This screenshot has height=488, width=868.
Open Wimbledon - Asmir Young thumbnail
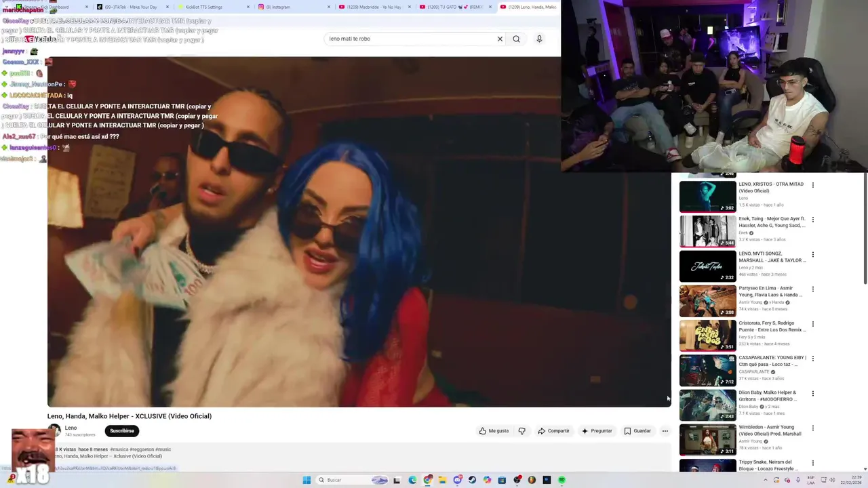point(707,439)
